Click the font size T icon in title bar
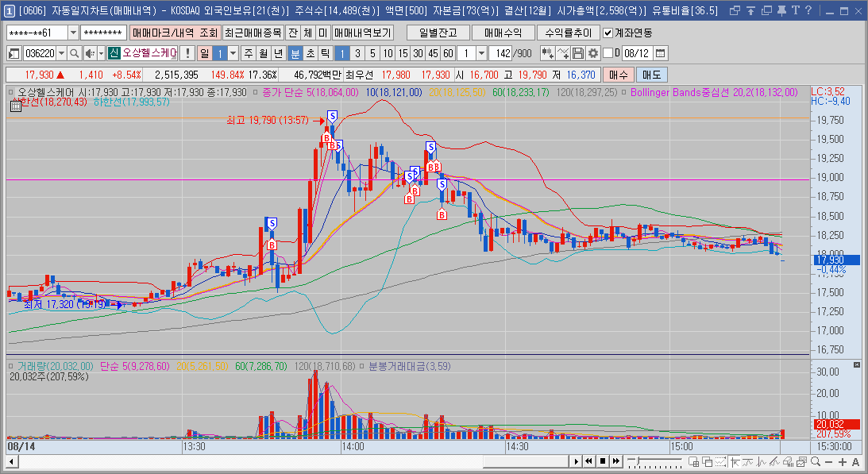The height and width of the screenshot is (474, 868). pos(795,10)
